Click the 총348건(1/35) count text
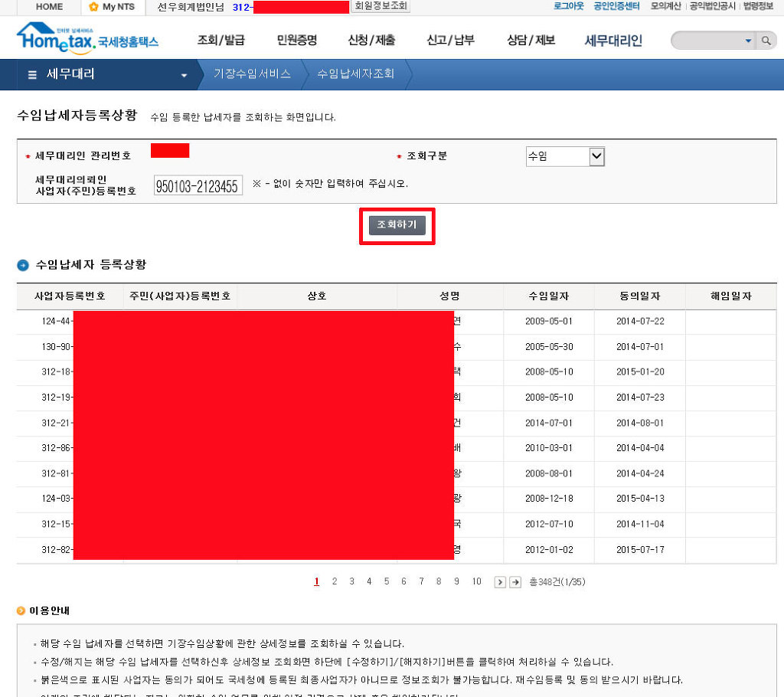This screenshot has width=784, height=697. click(557, 582)
